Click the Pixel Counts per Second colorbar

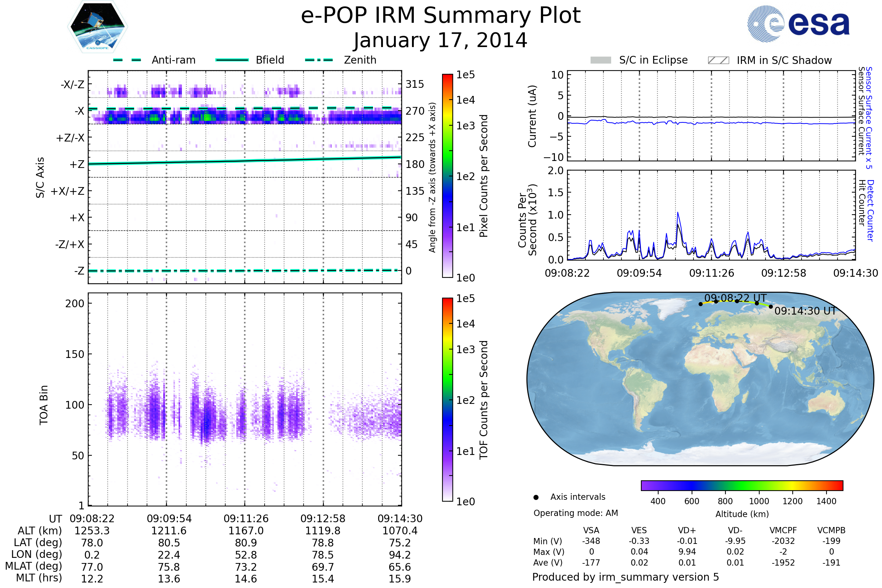tap(447, 176)
